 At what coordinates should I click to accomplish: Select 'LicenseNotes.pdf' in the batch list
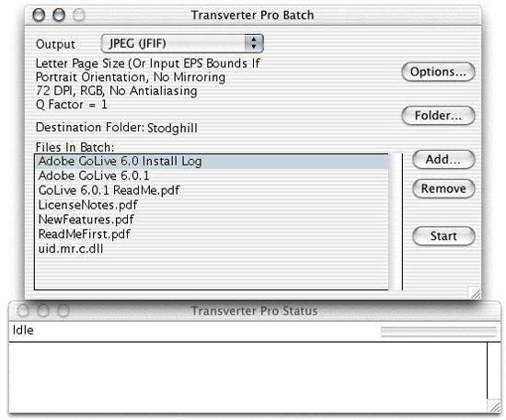212,205
